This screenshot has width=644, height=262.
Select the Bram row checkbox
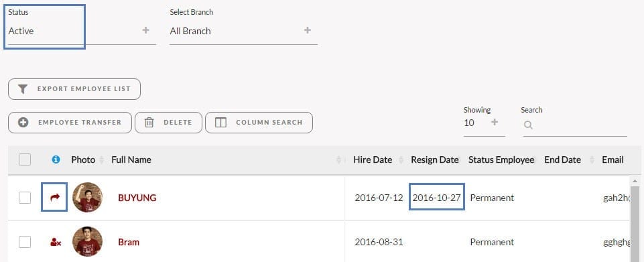coord(25,243)
